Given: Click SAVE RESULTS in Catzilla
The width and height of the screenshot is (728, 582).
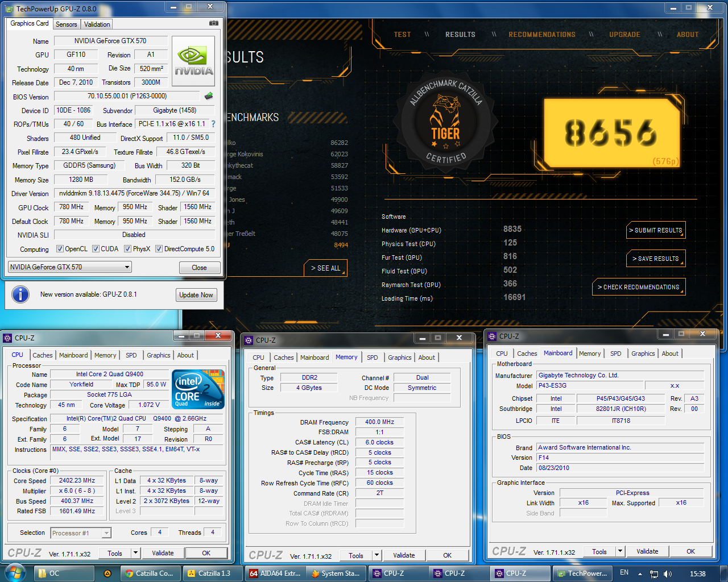Looking at the screenshot, I should click(656, 259).
